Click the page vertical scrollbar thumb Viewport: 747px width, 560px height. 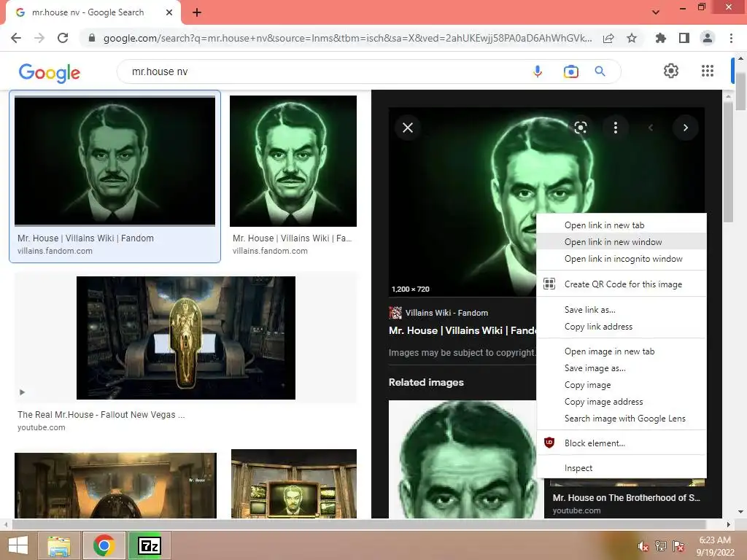(x=740, y=91)
